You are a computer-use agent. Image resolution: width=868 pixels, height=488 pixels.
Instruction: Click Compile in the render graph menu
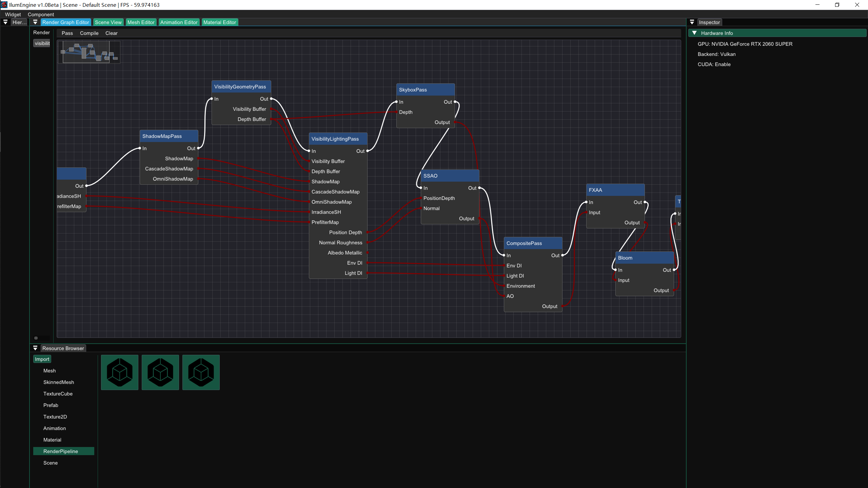coord(89,33)
